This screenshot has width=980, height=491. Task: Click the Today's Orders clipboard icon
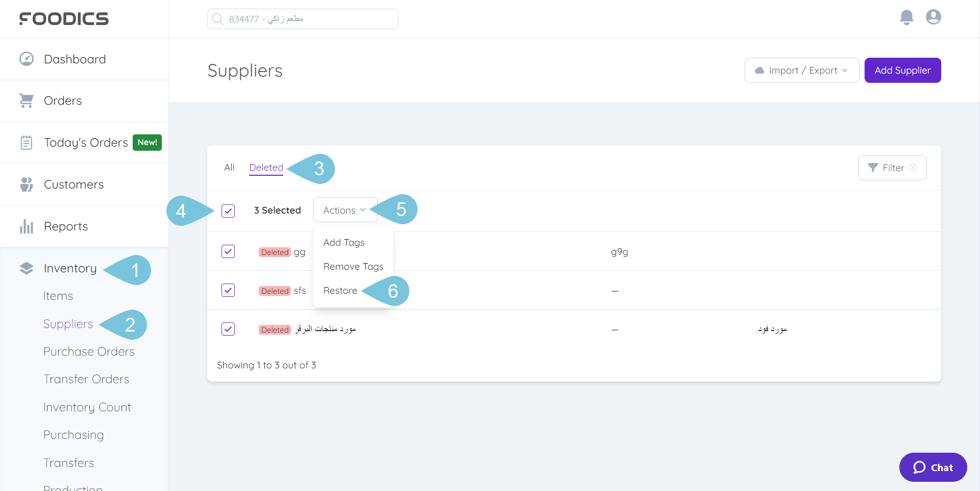point(27,143)
